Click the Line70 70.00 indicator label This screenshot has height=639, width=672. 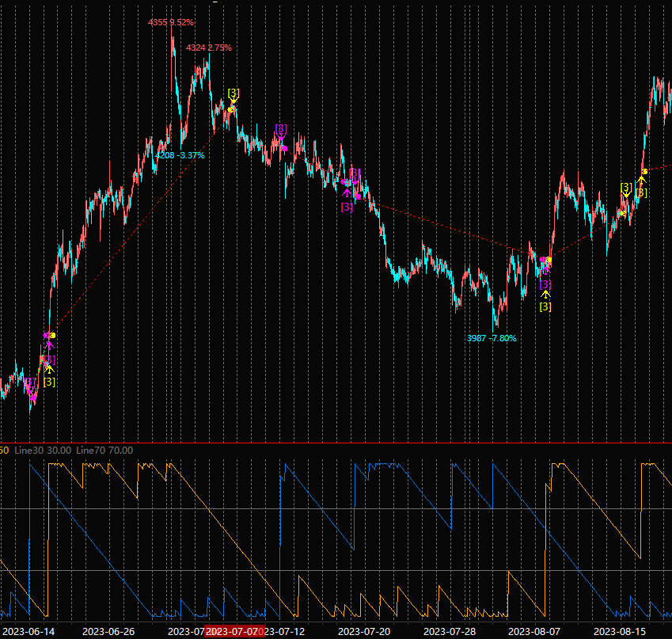tap(104, 450)
